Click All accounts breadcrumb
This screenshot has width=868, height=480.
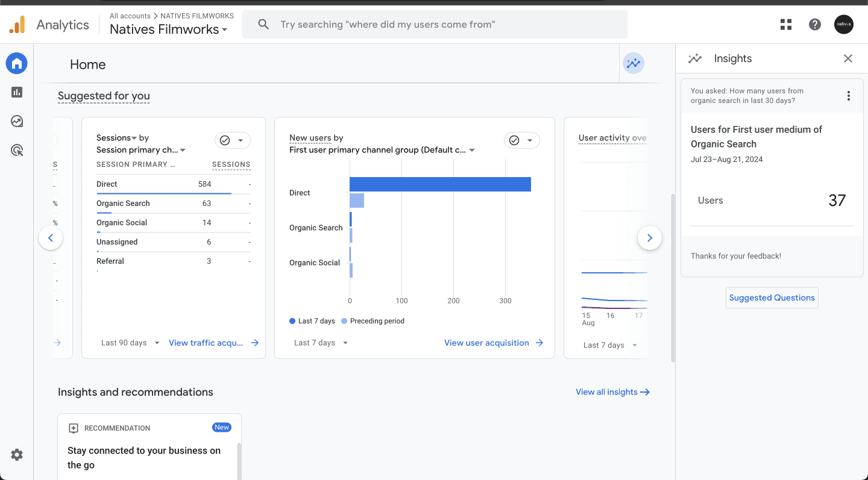click(x=130, y=16)
